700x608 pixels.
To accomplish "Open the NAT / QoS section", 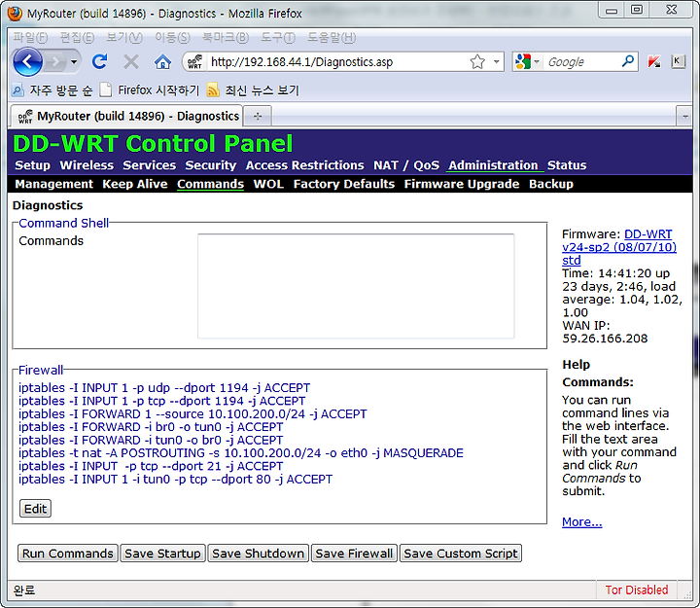I will [406, 165].
